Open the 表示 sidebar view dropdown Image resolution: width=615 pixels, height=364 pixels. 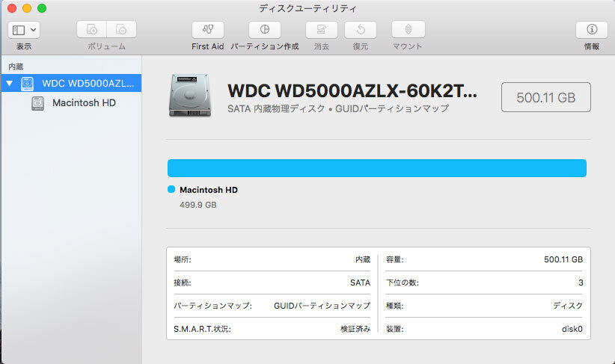coord(23,30)
